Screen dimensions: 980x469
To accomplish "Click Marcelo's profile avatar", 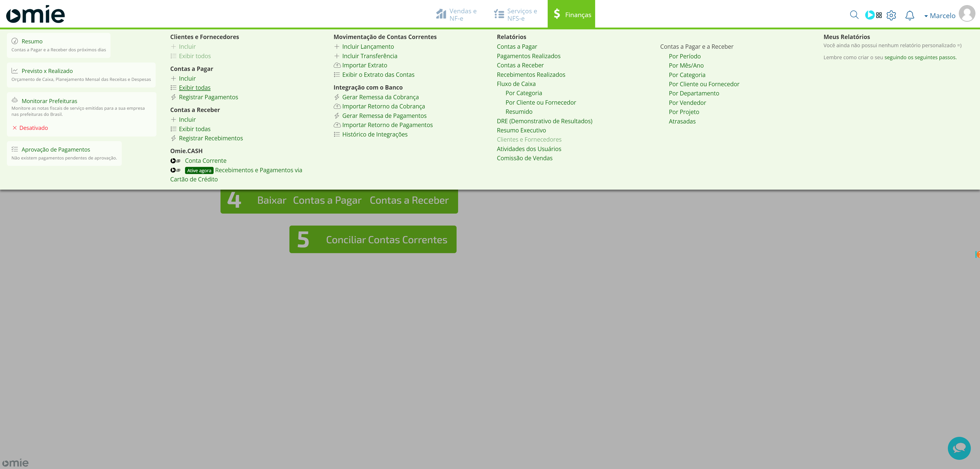I will tap(967, 14).
